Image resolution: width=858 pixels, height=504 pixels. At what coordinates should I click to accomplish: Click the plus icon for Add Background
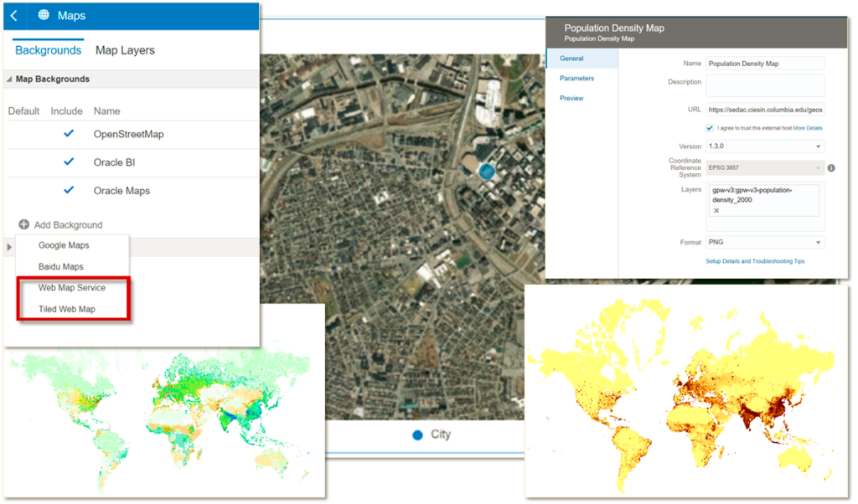[x=24, y=224]
